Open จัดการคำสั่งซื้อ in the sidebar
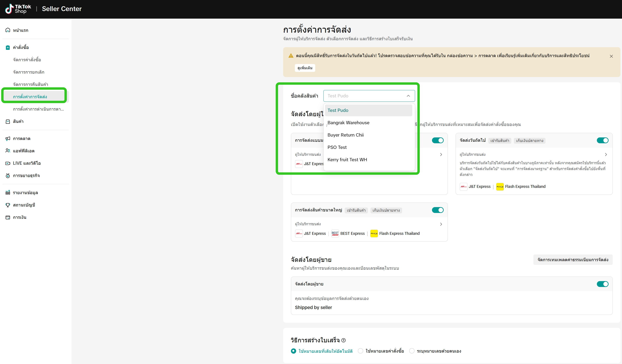The height and width of the screenshot is (364, 622). point(27,60)
